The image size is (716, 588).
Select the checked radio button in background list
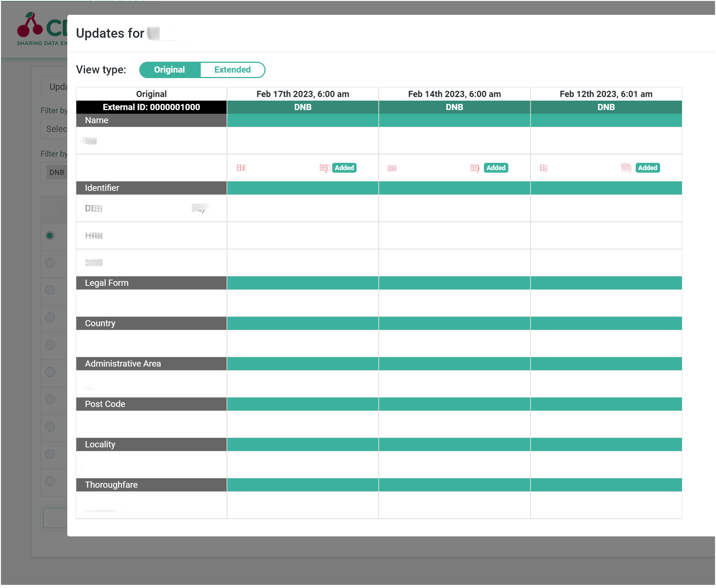tap(50, 236)
